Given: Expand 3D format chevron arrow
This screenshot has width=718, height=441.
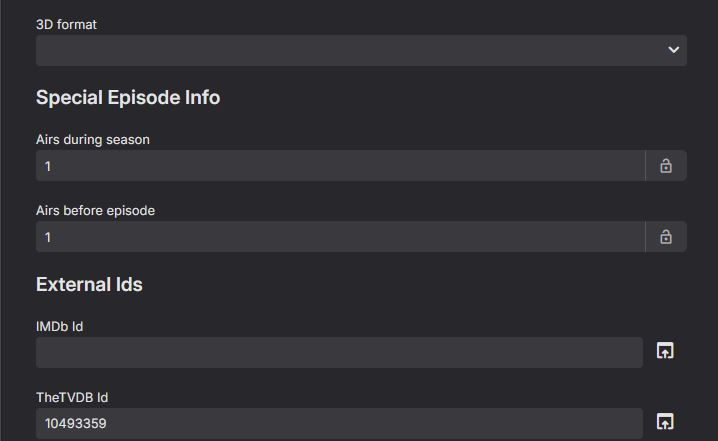Looking at the screenshot, I should (674, 50).
